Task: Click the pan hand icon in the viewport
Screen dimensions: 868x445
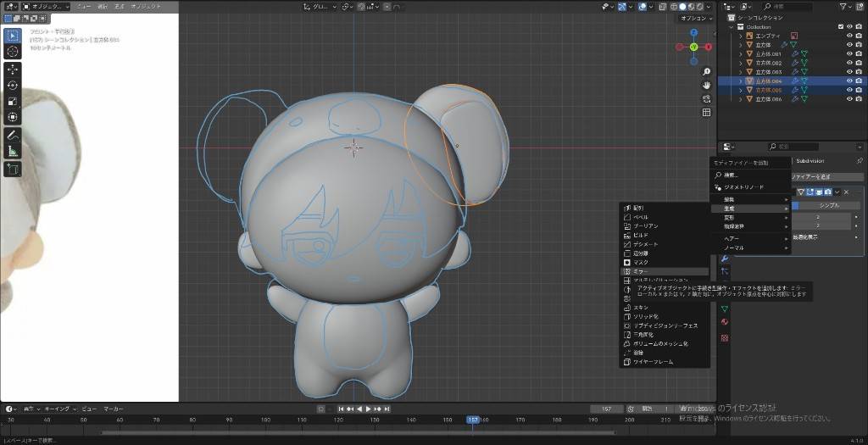Action: [x=707, y=85]
